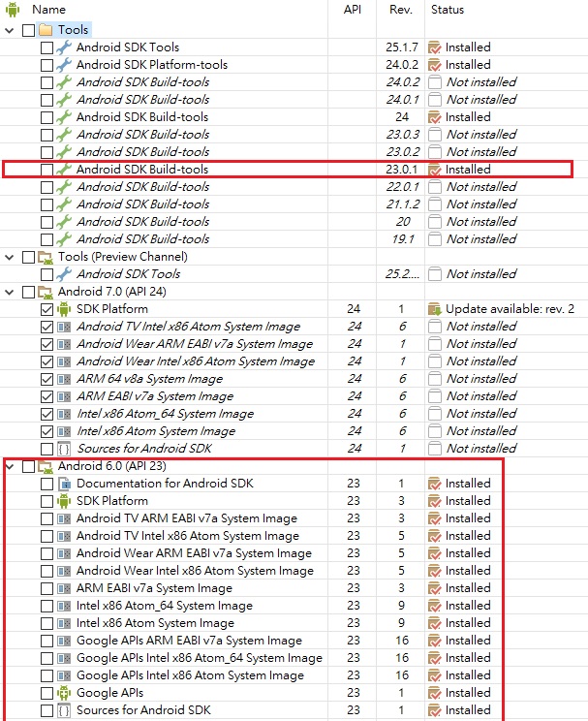
Task: Sort by API column header
Action: (x=353, y=10)
